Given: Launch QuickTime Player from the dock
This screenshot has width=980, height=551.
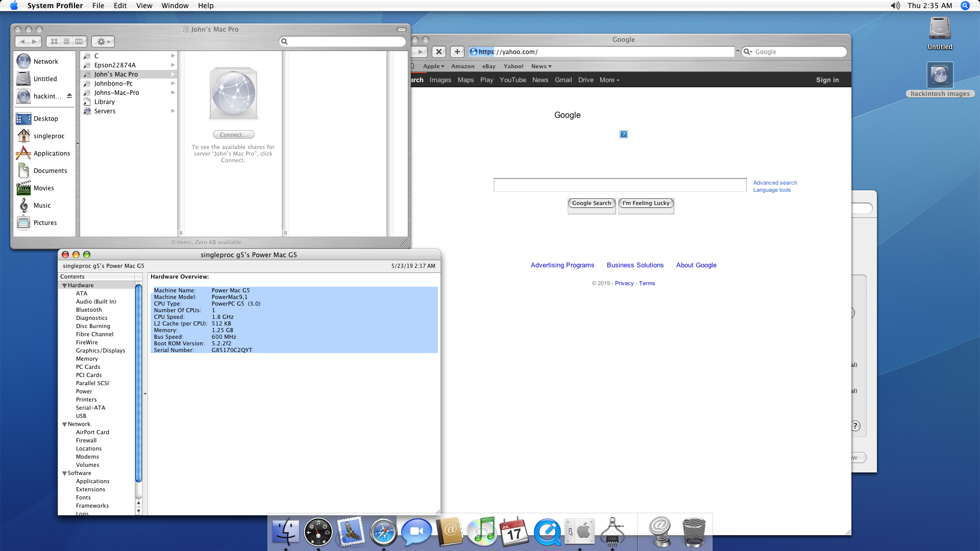Looking at the screenshot, I should (547, 532).
